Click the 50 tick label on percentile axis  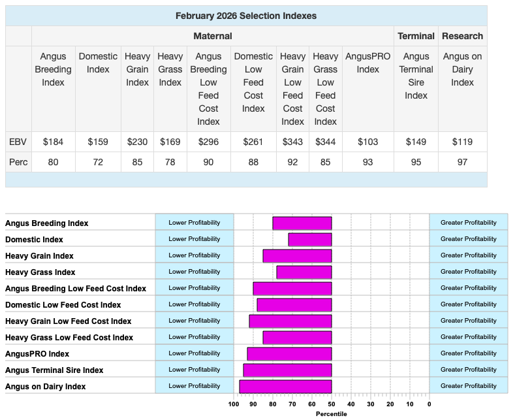(x=332, y=404)
